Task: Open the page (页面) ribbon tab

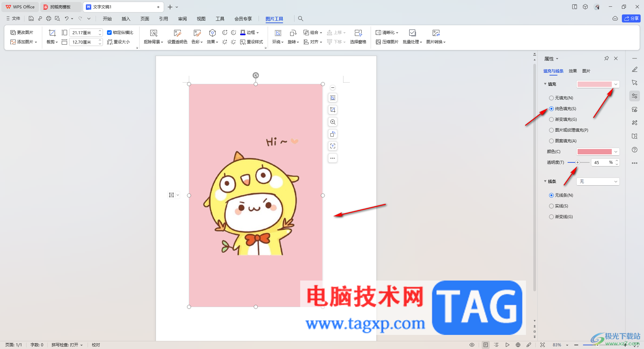Action: click(x=145, y=19)
